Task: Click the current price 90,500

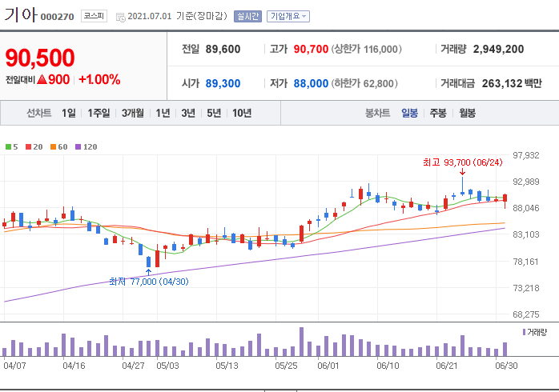Action: (40, 58)
